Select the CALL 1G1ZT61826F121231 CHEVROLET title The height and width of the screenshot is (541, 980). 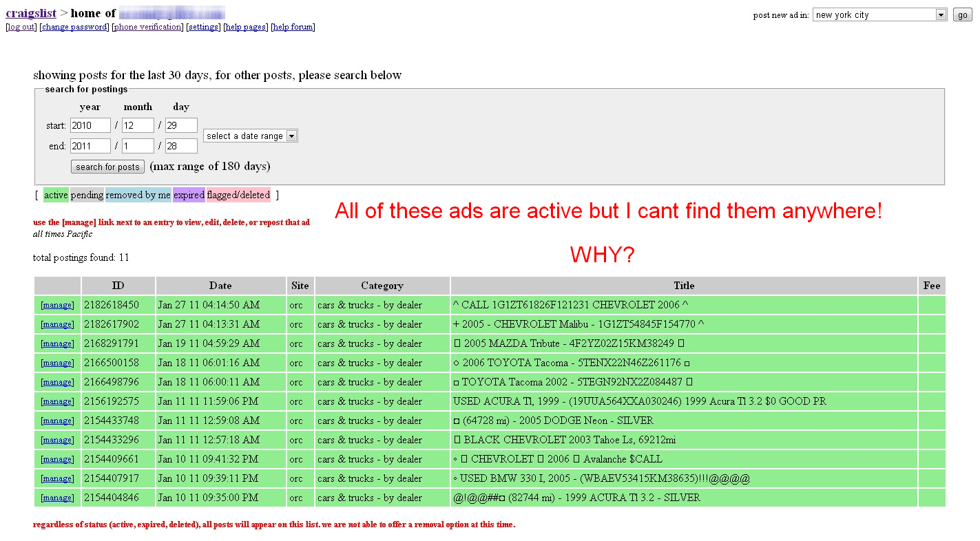[570, 305]
